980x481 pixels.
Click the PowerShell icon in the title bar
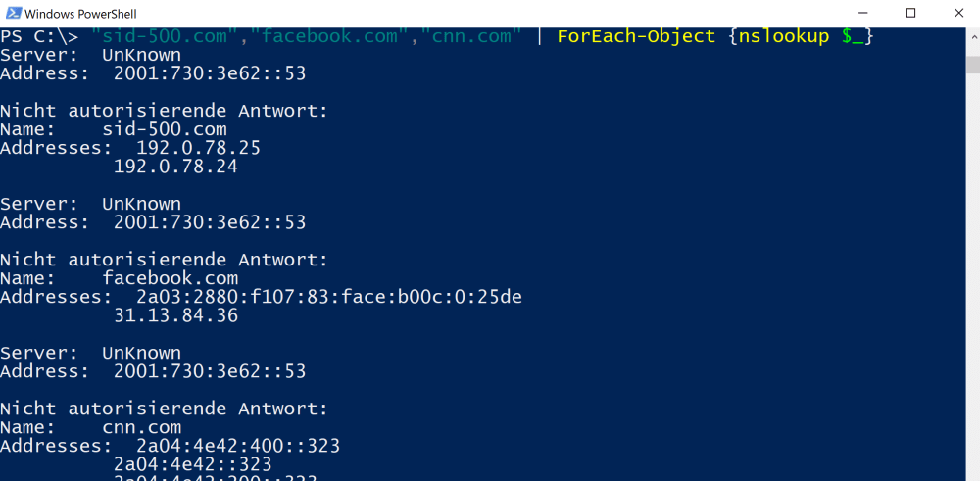(x=12, y=14)
